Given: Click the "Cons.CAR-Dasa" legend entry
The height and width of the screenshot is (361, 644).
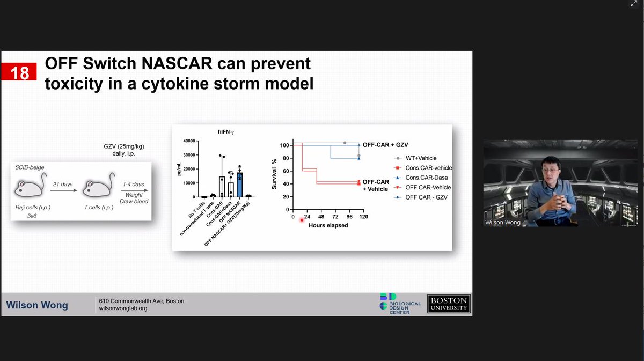Looking at the screenshot, I should 421,178.
